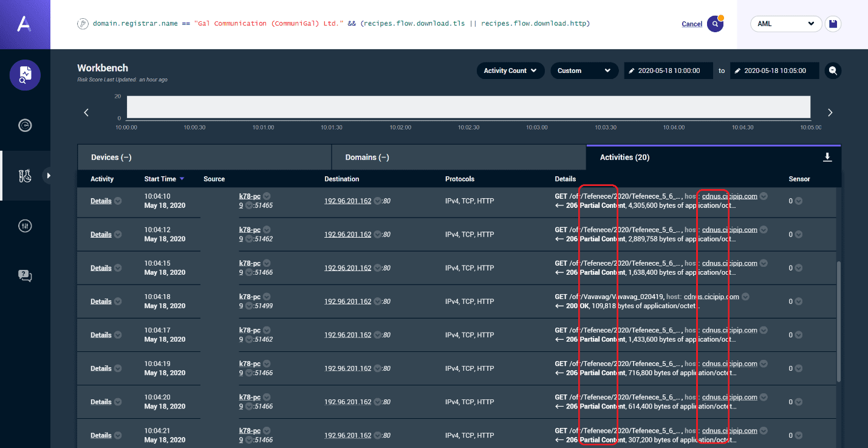Viewport: 868px width, 448px height.
Task: Open the Activity Count dropdown
Action: [x=510, y=71]
